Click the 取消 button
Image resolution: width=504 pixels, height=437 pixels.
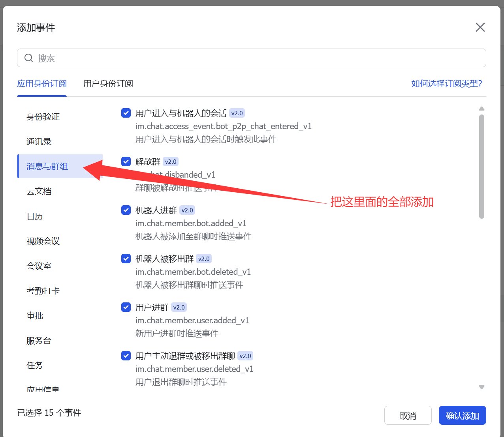coord(408,415)
